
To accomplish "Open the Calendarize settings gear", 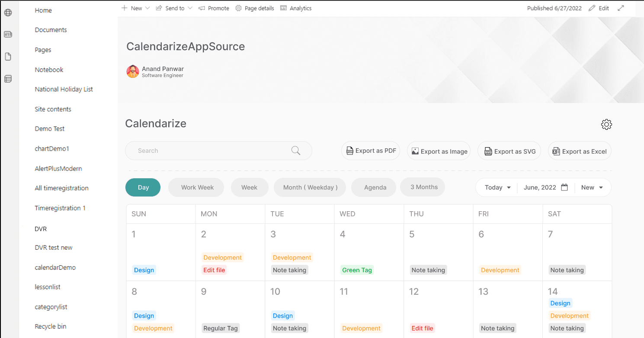I will click(606, 125).
